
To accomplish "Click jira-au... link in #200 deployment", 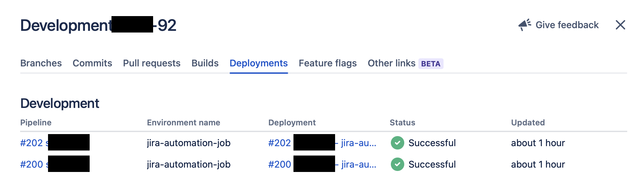I will click(x=358, y=164).
